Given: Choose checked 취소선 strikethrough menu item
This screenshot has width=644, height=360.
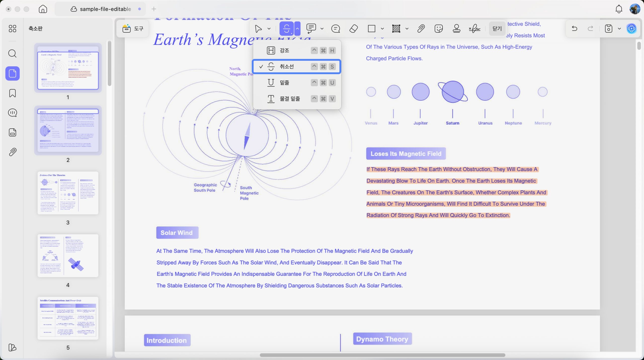Looking at the screenshot, I should pyautogui.click(x=297, y=67).
